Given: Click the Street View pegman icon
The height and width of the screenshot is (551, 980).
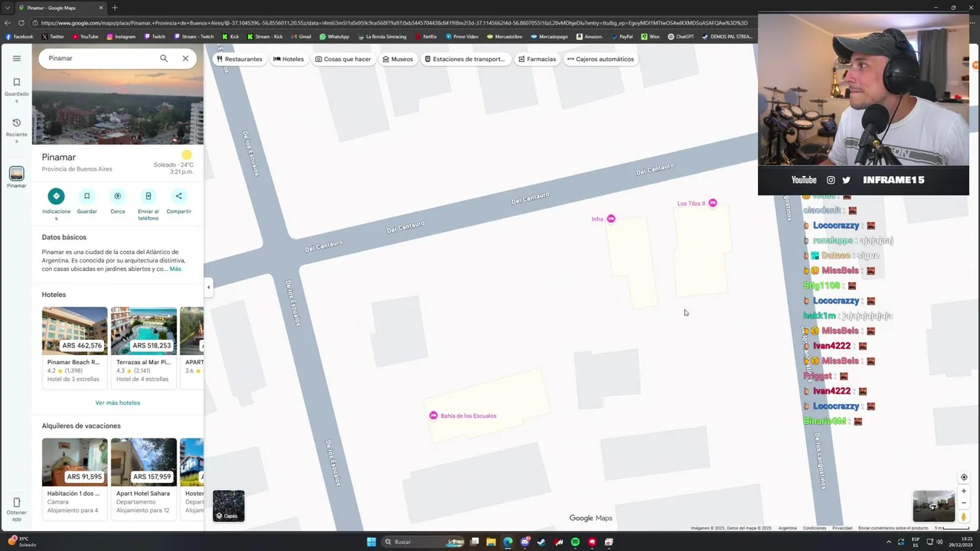Looking at the screenshot, I should pos(964,517).
